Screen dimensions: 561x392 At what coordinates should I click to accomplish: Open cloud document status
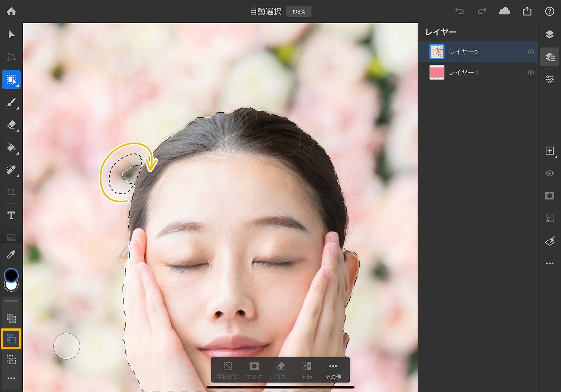pos(504,11)
